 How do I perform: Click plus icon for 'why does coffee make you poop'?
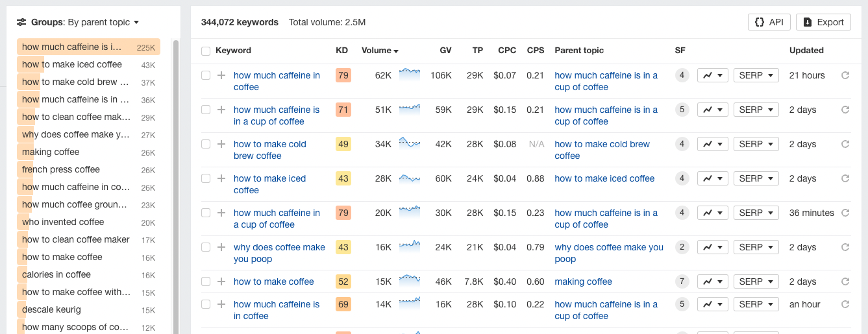221,247
